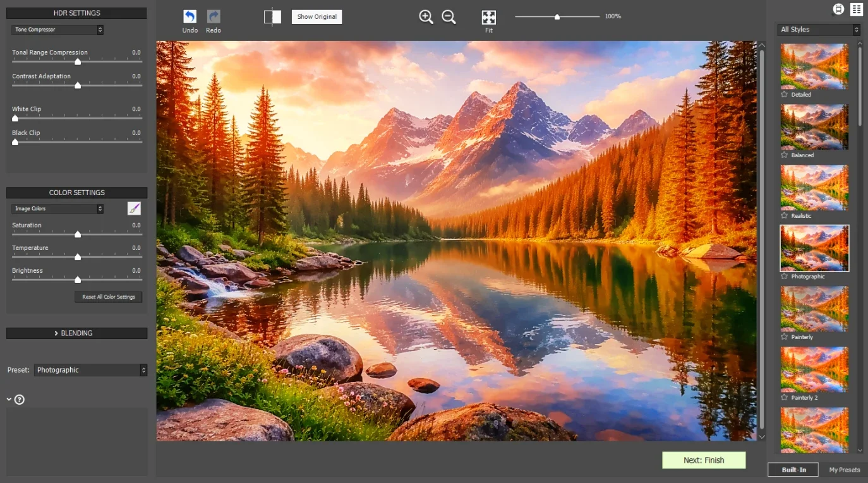Switch presets to grid list view
868x483 pixels.
click(x=856, y=9)
